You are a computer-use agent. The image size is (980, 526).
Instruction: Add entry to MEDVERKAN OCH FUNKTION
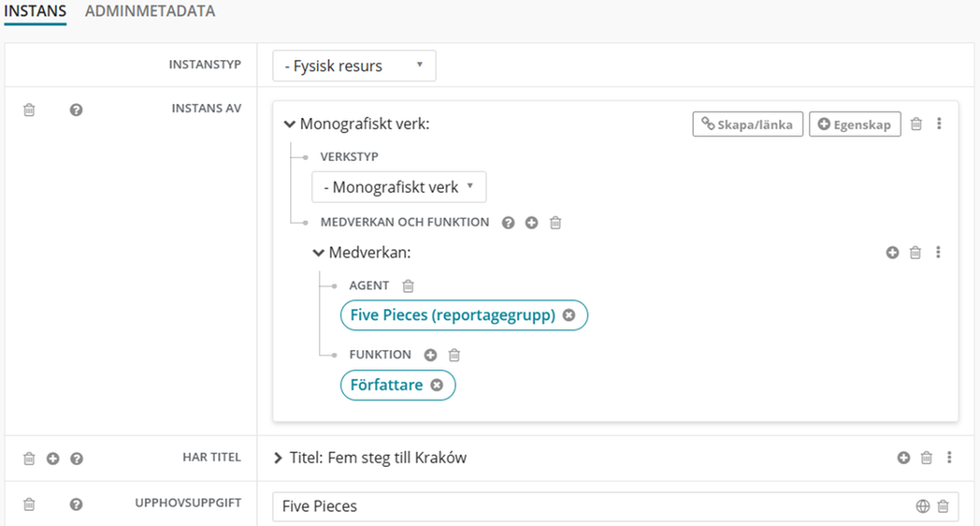pyautogui.click(x=531, y=223)
